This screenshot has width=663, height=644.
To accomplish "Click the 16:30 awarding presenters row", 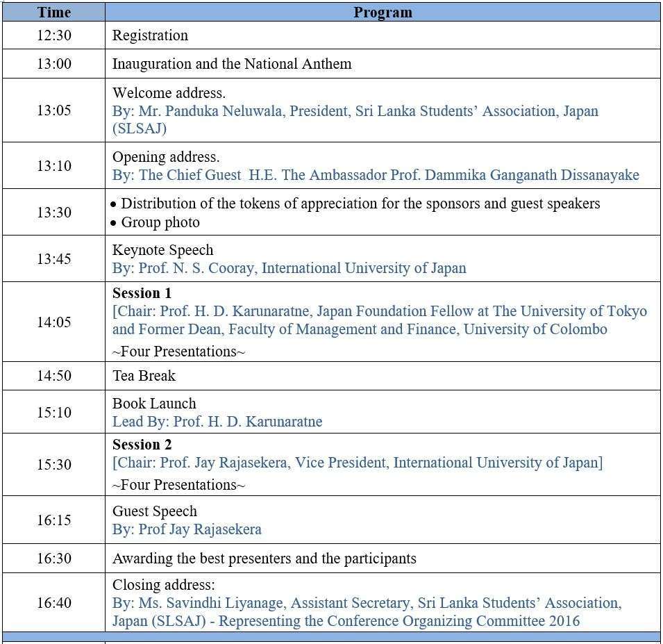I will tap(264, 559).
